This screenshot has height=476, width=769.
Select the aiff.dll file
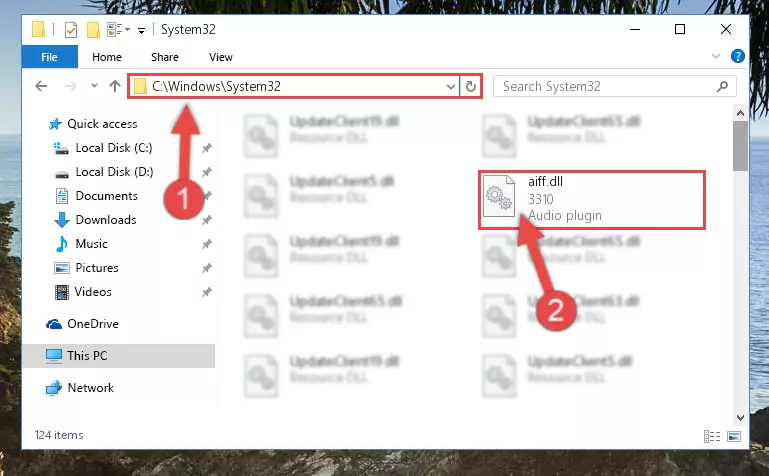[592, 200]
